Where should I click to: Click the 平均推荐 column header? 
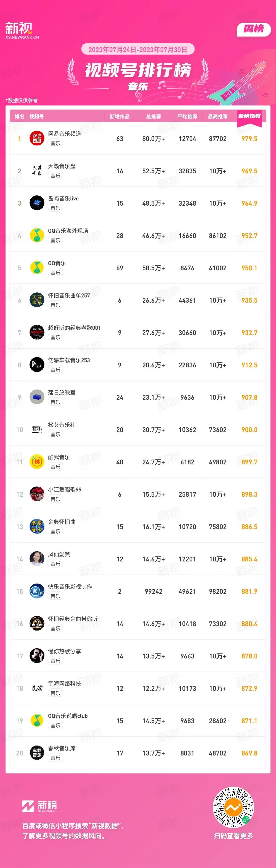[187, 117]
